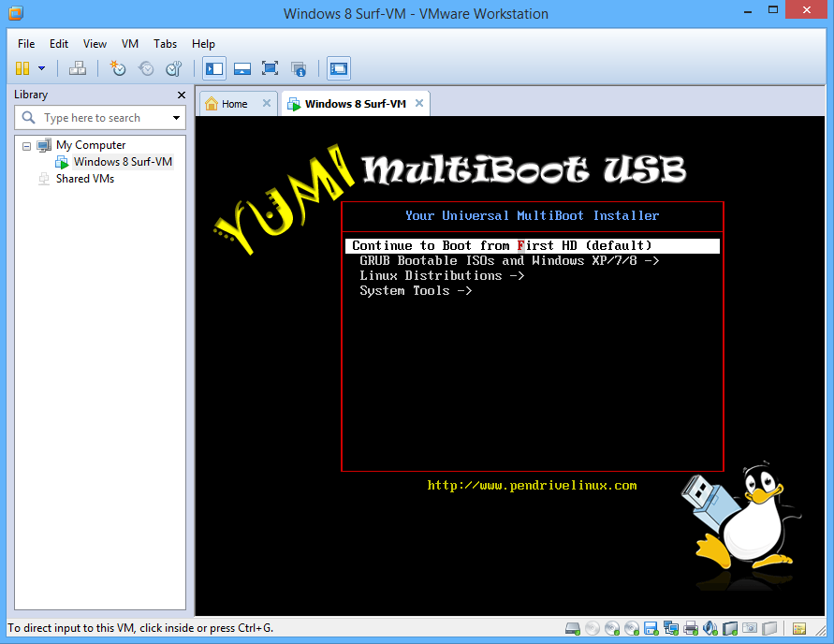Select Continue to Boot from First HD
The image size is (834, 644).
[x=533, y=245]
